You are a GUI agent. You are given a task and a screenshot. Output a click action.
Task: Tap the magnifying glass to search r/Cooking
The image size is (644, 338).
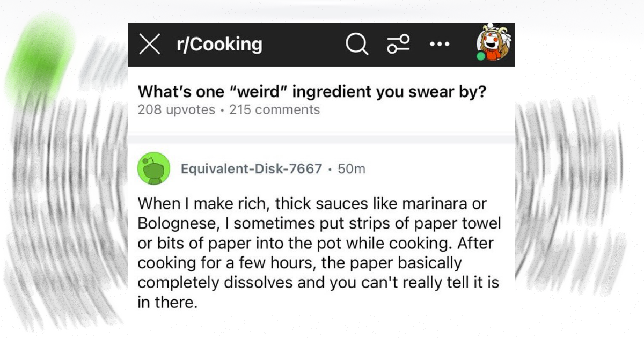pos(356,45)
